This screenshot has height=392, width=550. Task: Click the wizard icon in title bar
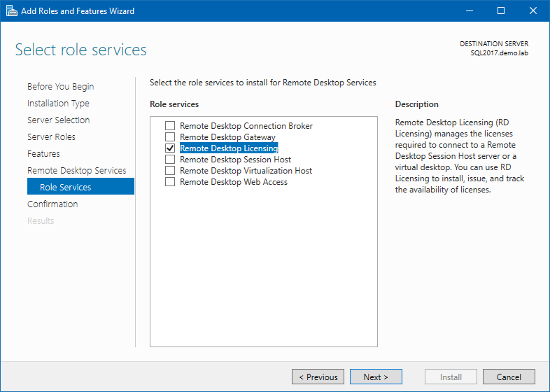point(11,11)
